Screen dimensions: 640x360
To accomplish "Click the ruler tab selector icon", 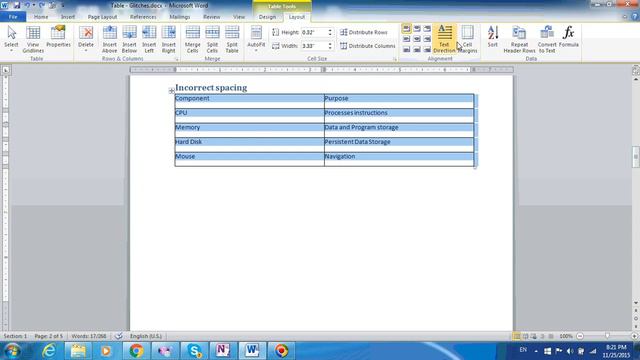I will [6, 70].
